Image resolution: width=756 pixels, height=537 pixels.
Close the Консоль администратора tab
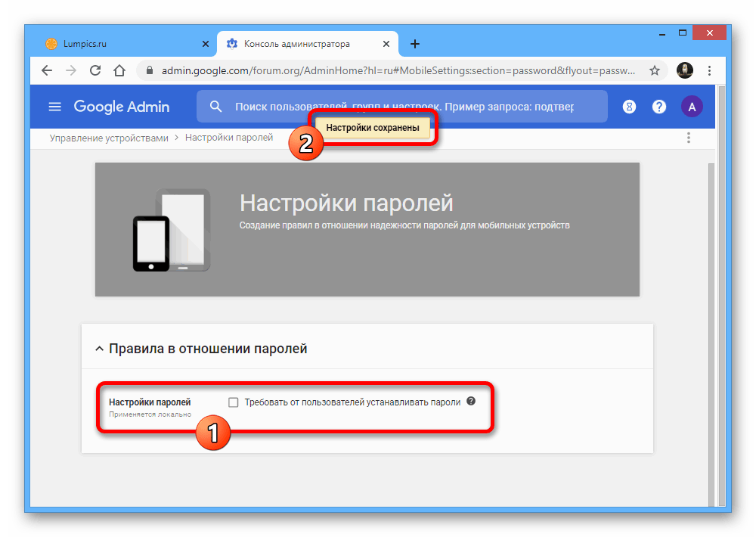pos(386,44)
